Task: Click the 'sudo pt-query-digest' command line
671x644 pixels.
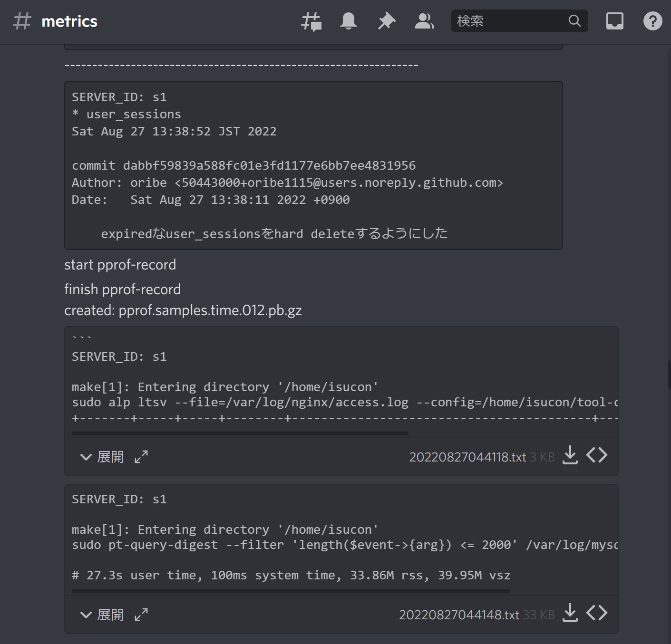Action: point(345,545)
